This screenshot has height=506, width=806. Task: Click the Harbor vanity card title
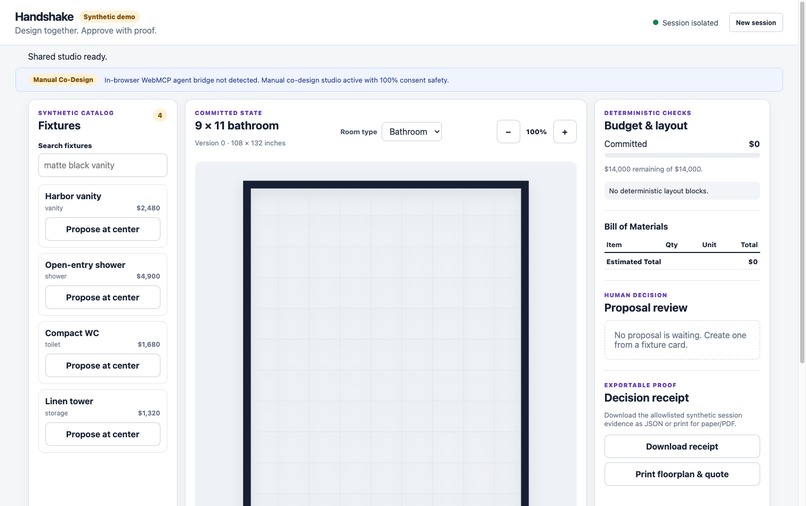(x=73, y=196)
